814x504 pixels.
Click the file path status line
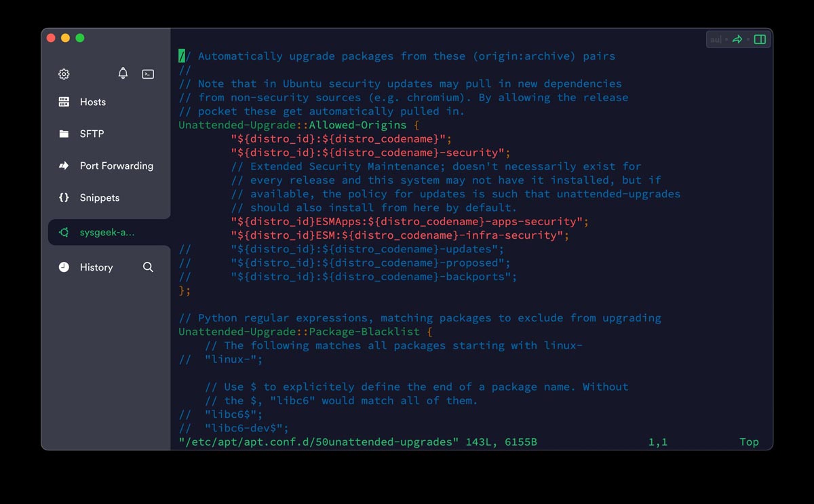pos(357,442)
